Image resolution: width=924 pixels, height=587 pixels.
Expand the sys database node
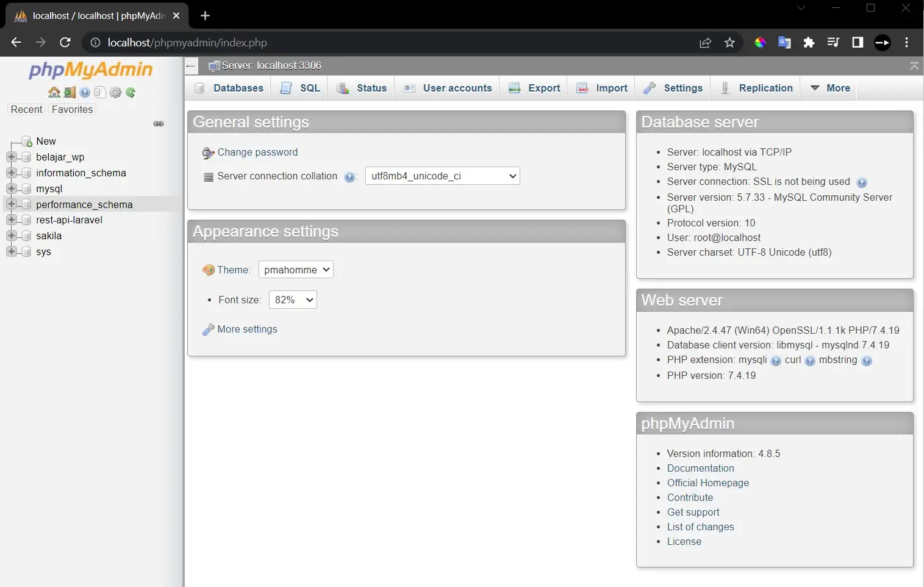click(11, 251)
